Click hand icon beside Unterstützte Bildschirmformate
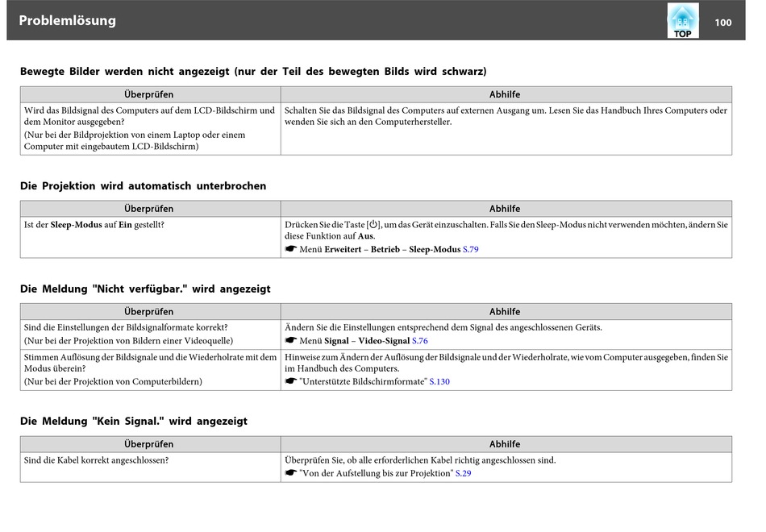766x532 pixels. tap(290, 381)
